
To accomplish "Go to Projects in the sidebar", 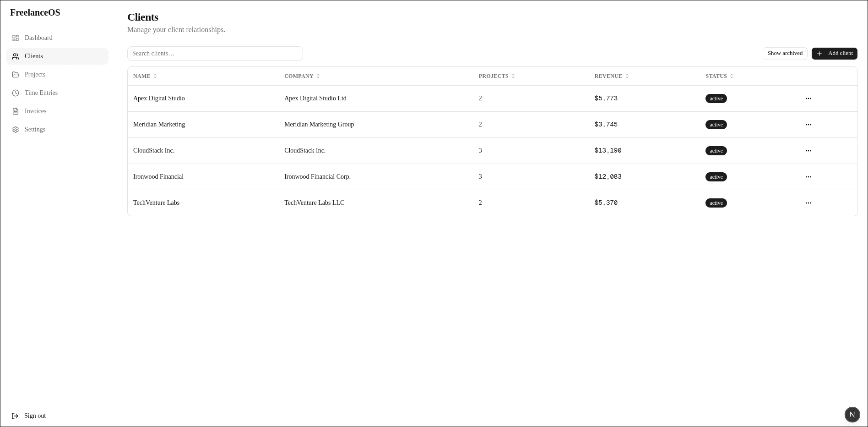I will (x=57, y=75).
